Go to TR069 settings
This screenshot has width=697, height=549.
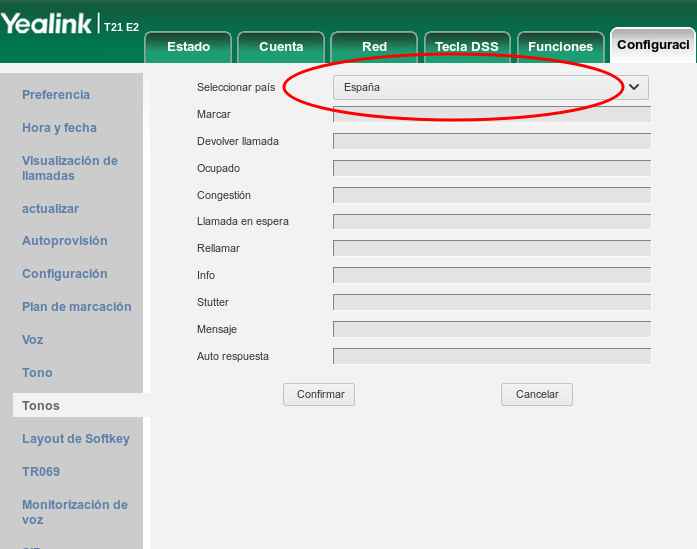(x=41, y=472)
